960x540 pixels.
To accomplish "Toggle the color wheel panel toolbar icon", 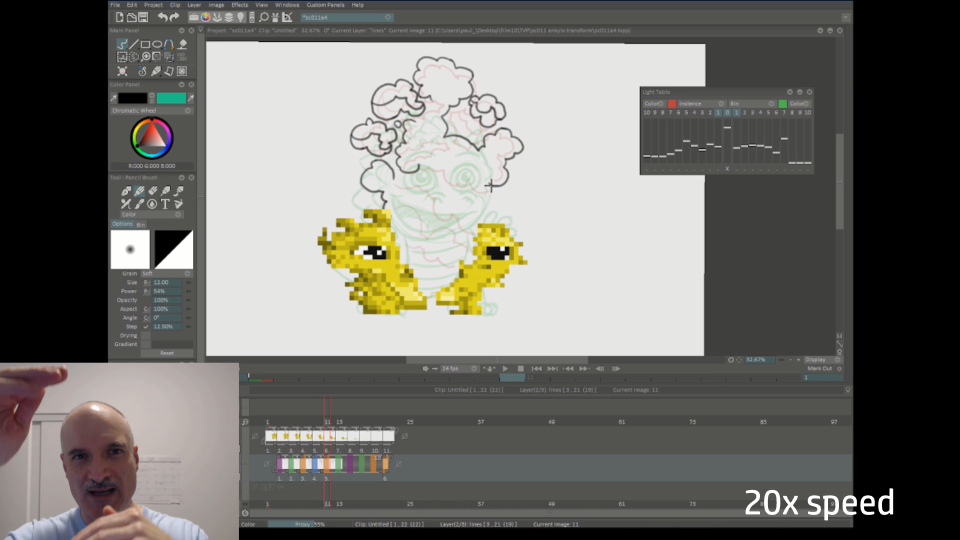I will [205, 17].
